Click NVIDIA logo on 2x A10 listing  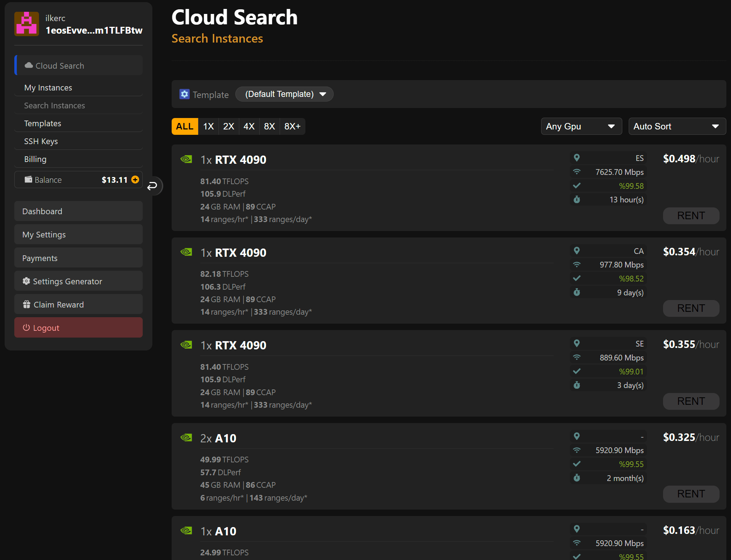[x=186, y=437]
